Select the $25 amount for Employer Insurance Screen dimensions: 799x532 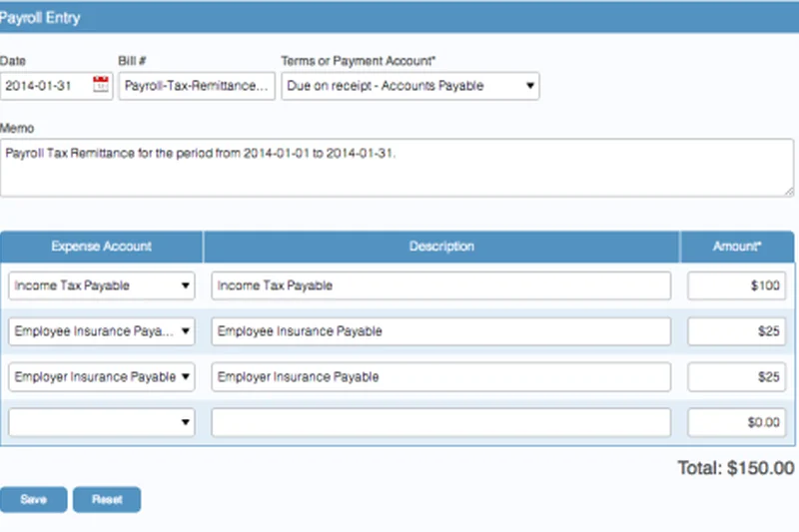click(736, 377)
